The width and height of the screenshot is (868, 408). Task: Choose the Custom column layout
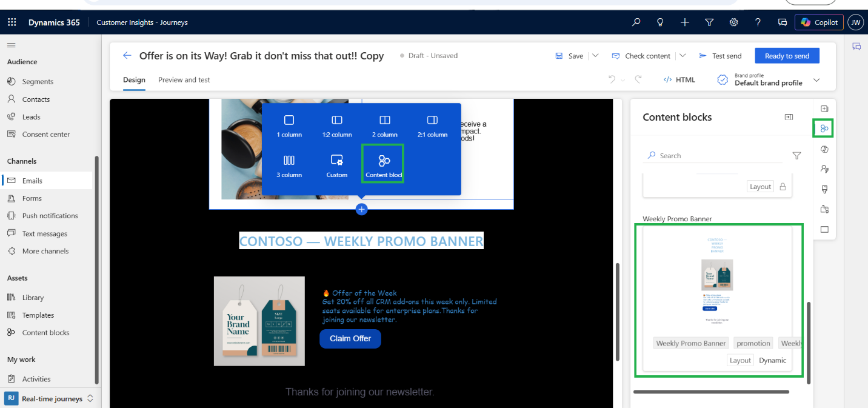coord(337,167)
